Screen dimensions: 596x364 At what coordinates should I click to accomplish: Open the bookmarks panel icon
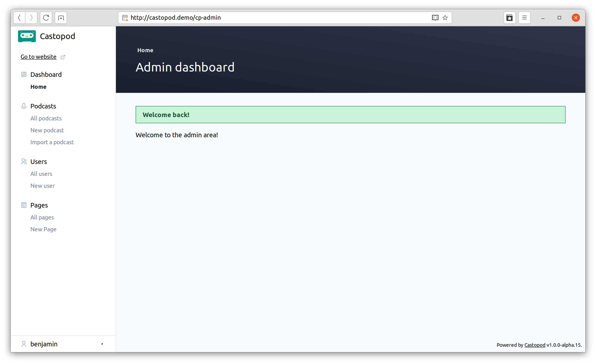coord(509,18)
